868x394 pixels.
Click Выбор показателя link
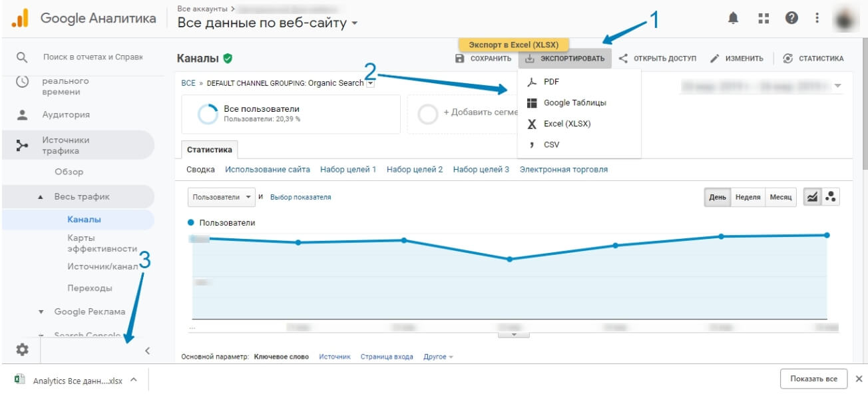[x=300, y=197]
